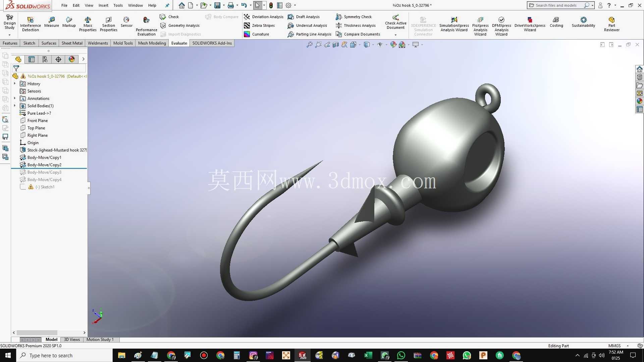Image resolution: width=644 pixels, height=362 pixels.
Task: Open Excel from the taskbar
Action: point(368,355)
